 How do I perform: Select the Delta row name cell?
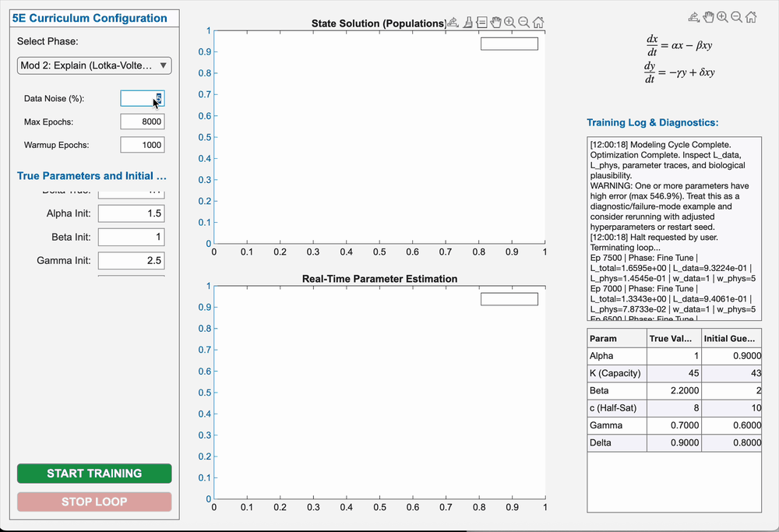coord(617,442)
